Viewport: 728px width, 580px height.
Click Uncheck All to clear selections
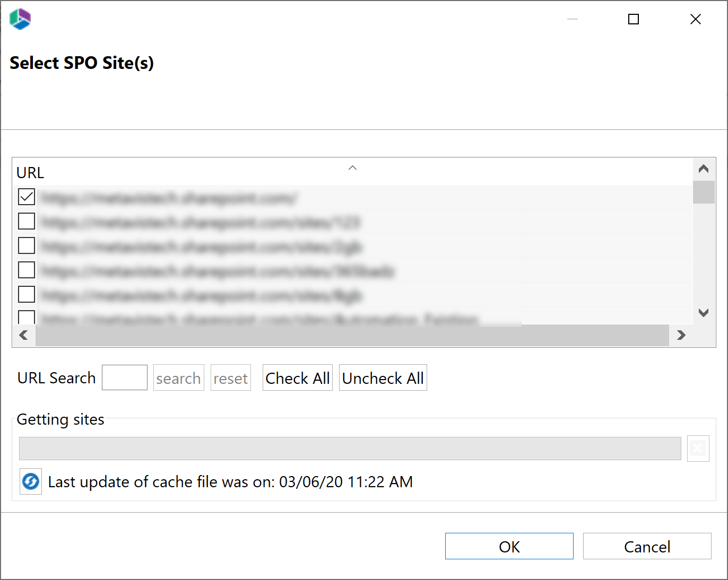click(383, 377)
